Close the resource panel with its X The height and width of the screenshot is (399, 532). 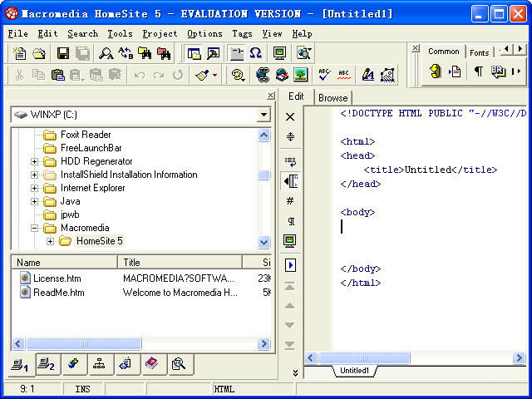(270, 96)
